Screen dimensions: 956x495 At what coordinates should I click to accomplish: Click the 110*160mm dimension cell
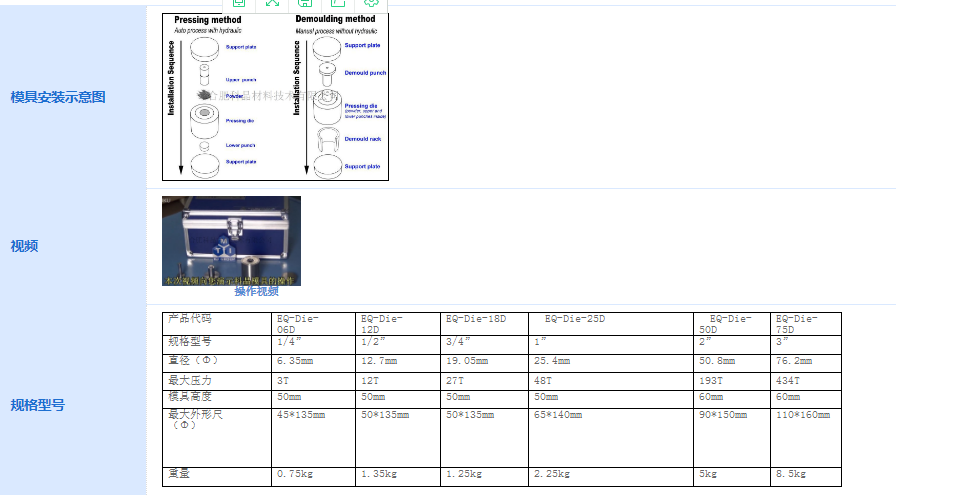pos(806,438)
